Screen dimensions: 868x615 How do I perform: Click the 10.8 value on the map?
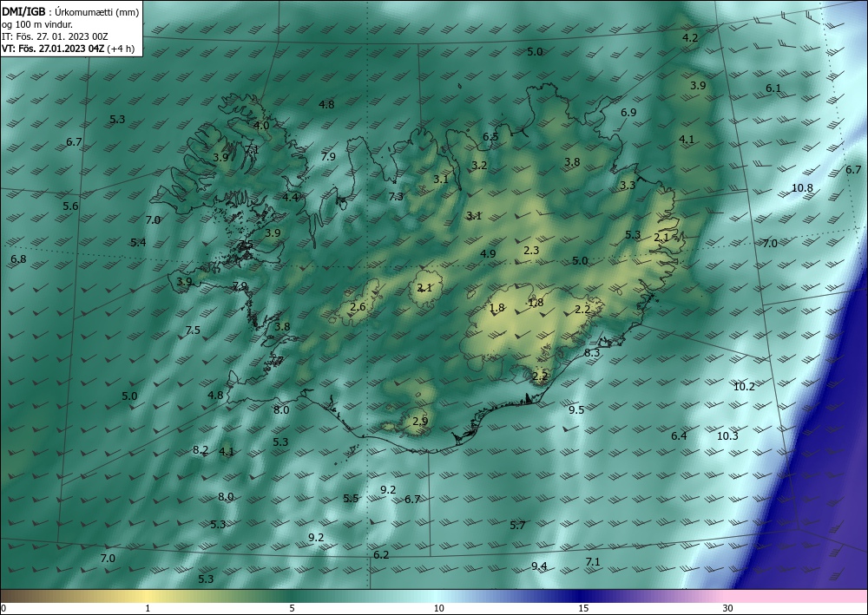coord(802,188)
